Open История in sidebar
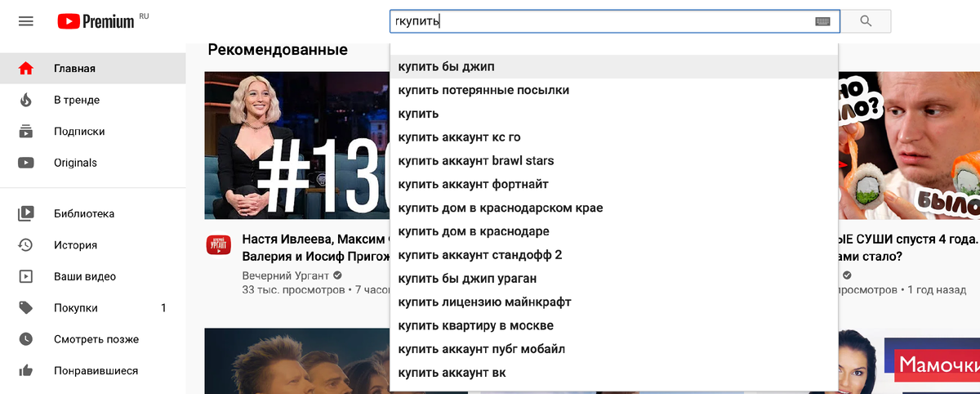980x394 pixels. point(93,244)
